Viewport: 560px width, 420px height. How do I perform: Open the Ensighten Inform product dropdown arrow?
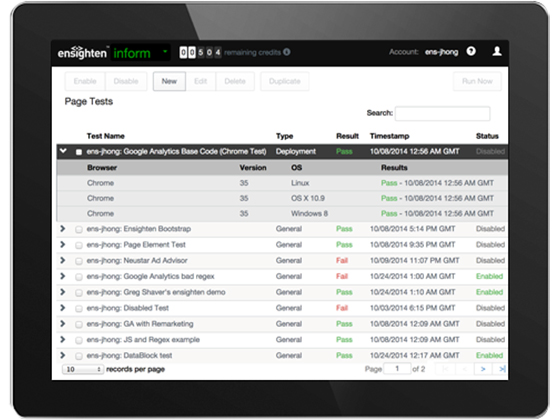(165, 51)
